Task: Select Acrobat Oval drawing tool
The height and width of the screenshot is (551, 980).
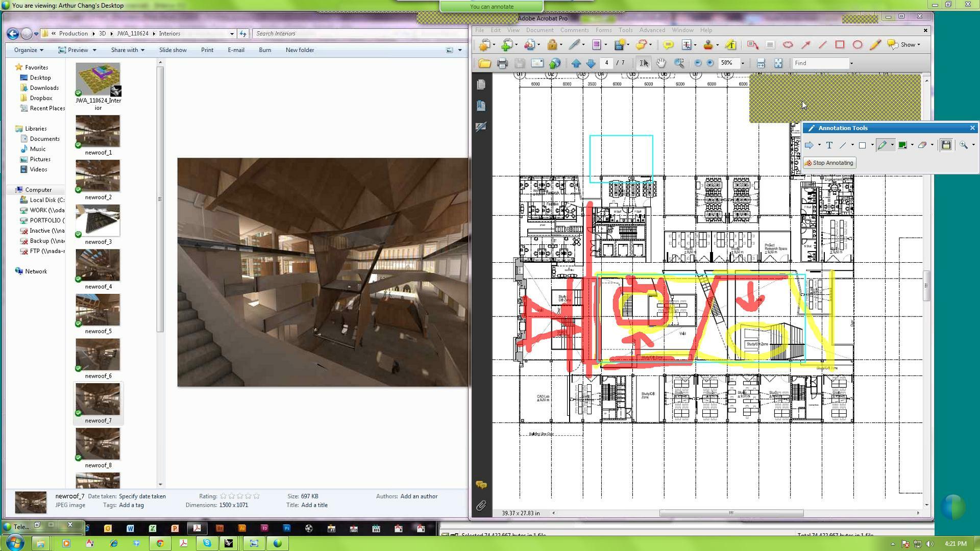Action: coord(857,45)
